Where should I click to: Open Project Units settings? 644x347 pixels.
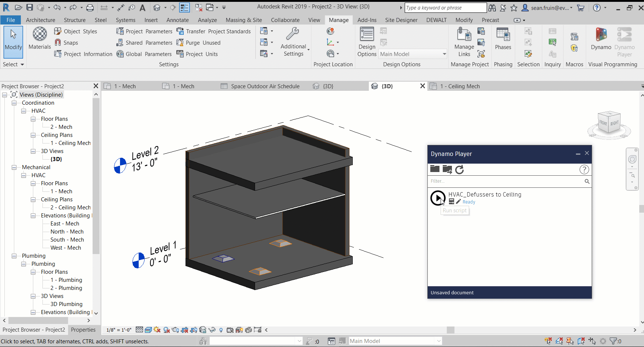(197, 54)
